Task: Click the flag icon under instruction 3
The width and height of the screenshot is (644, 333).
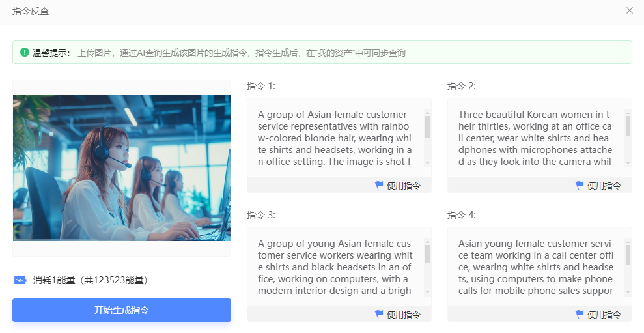Action: tap(379, 314)
